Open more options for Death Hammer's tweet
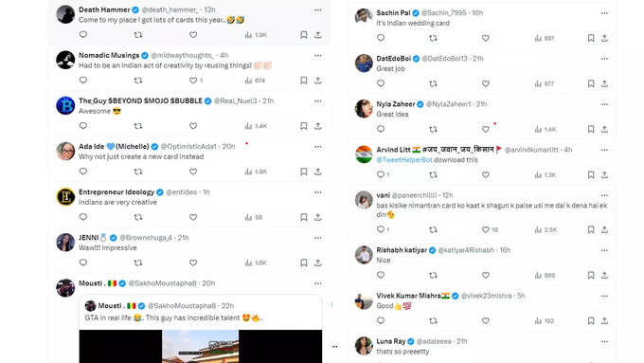The height and width of the screenshot is (363, 644). [x=318, y=9]
